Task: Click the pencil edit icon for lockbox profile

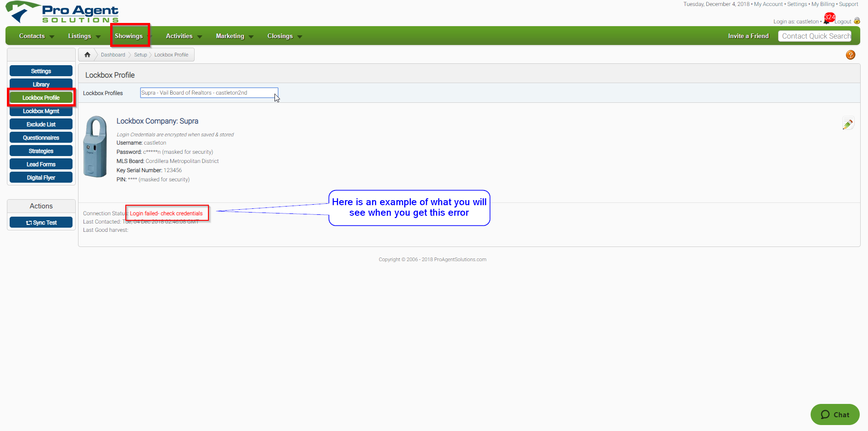Action: [x=848, y=124]
